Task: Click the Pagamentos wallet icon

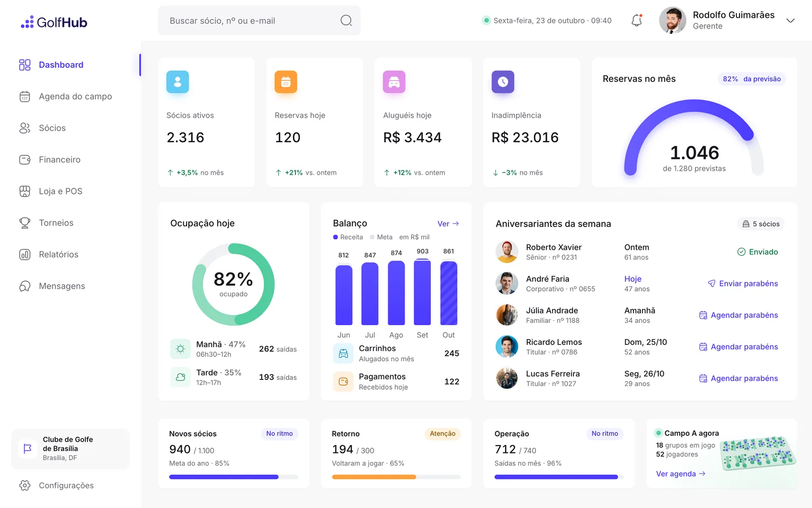Action: coord(344,382)
